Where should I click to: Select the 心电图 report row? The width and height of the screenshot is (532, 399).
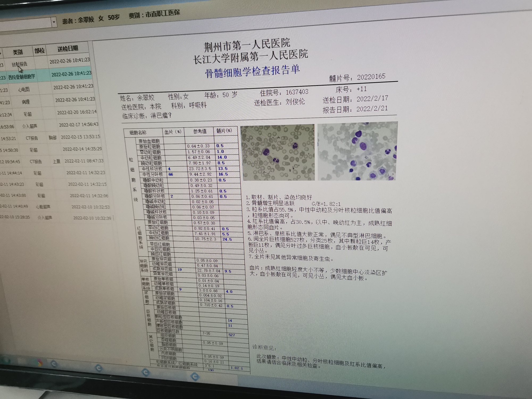tap(47, 88)
